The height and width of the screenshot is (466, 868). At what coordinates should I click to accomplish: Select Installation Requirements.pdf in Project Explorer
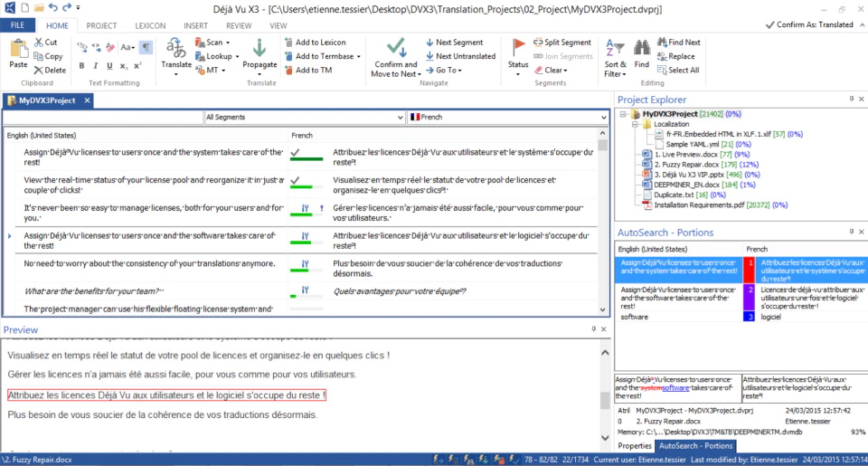pos(699,205)
